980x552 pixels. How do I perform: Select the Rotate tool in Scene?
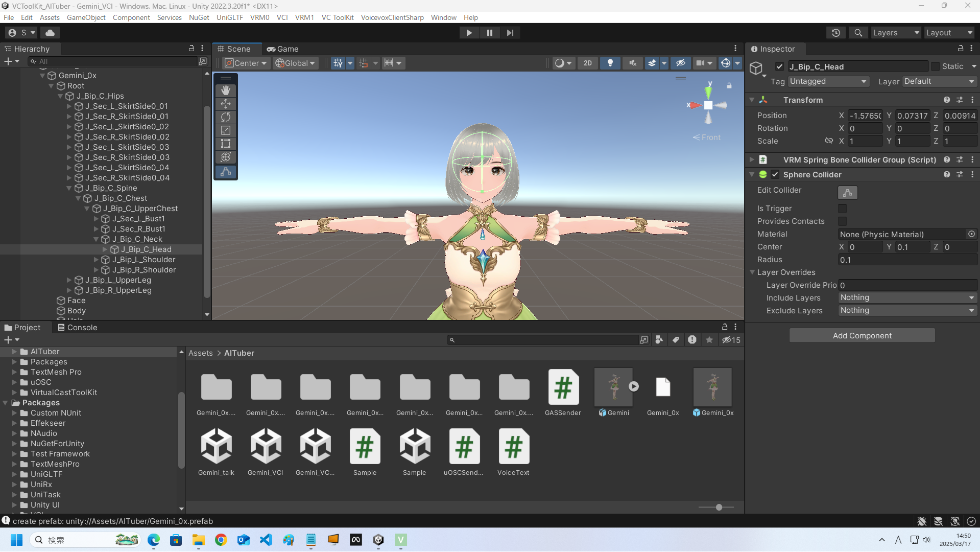(226, 117)
